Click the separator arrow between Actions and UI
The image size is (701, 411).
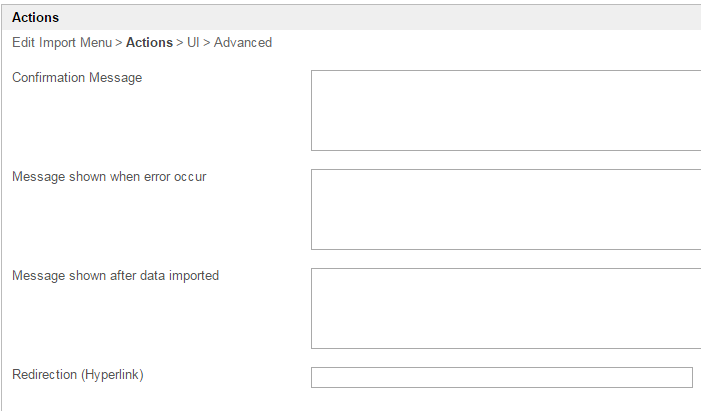180,43
